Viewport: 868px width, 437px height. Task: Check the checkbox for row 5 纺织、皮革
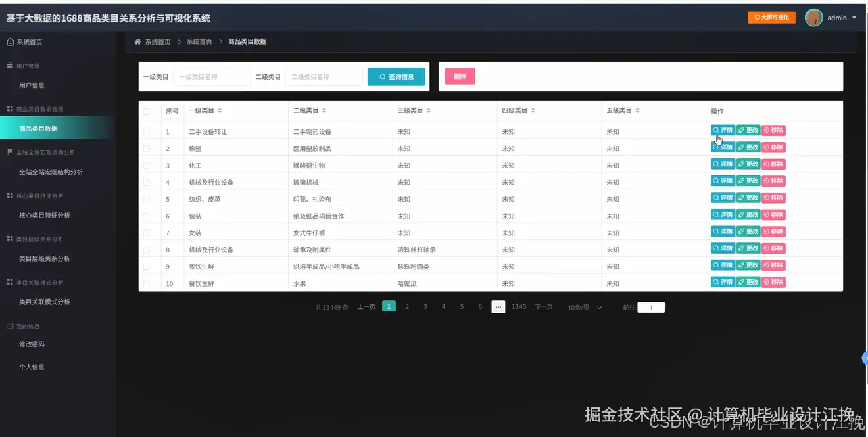click(x=147, y=199)
